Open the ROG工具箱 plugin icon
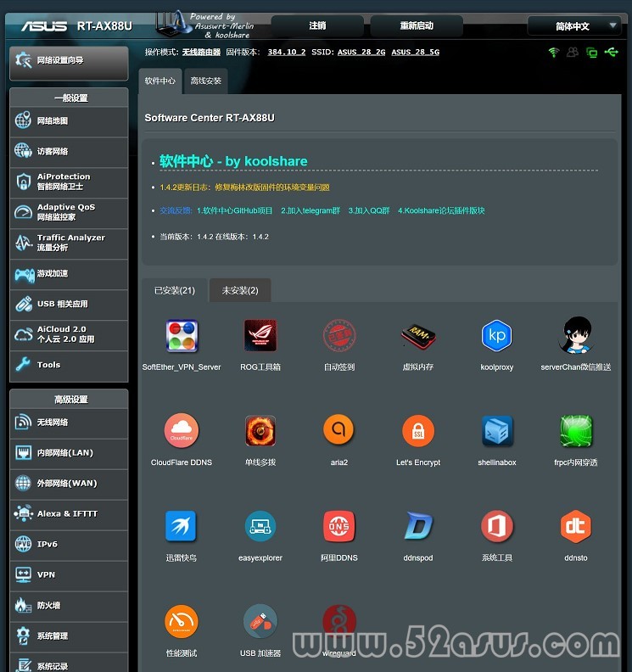Viewport: 632px width, 672px height. pos(260,335)
